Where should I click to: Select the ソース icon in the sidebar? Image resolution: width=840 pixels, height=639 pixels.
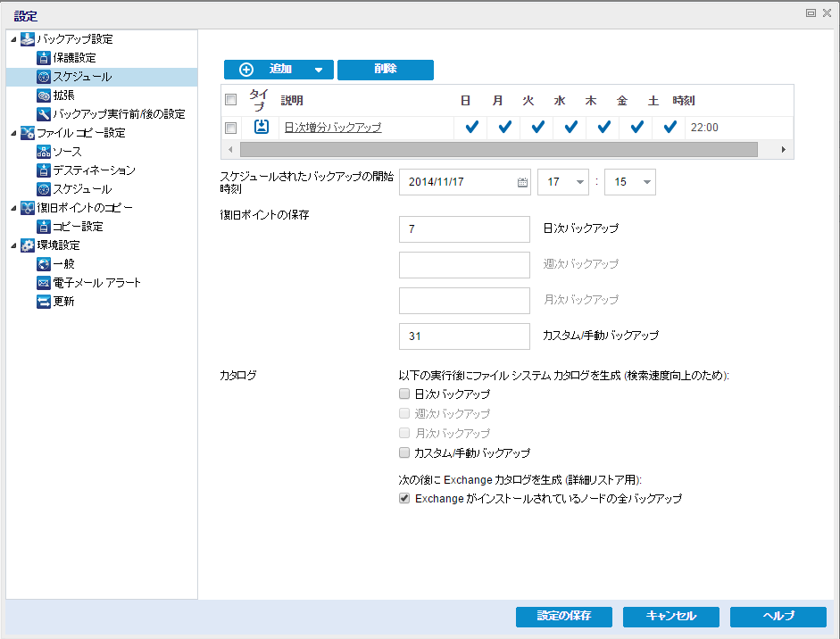coord(46,151)
